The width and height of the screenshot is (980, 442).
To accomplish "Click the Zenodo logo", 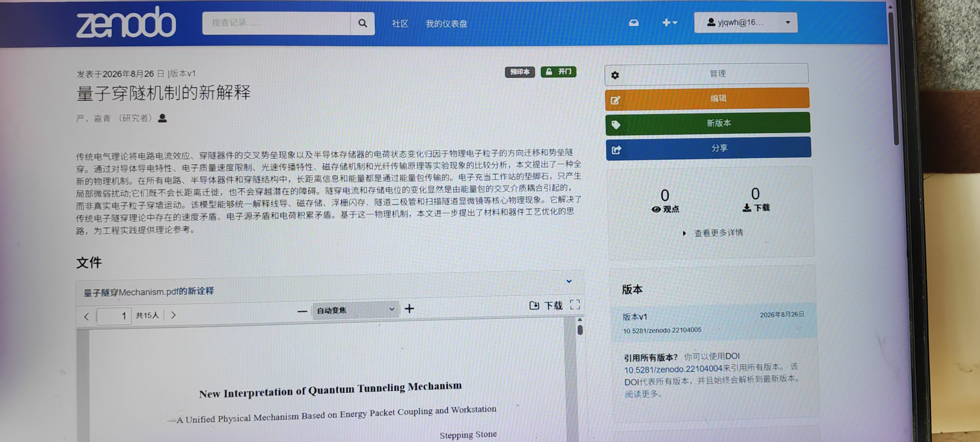I will pyautogui.click(x=126, y=23).
